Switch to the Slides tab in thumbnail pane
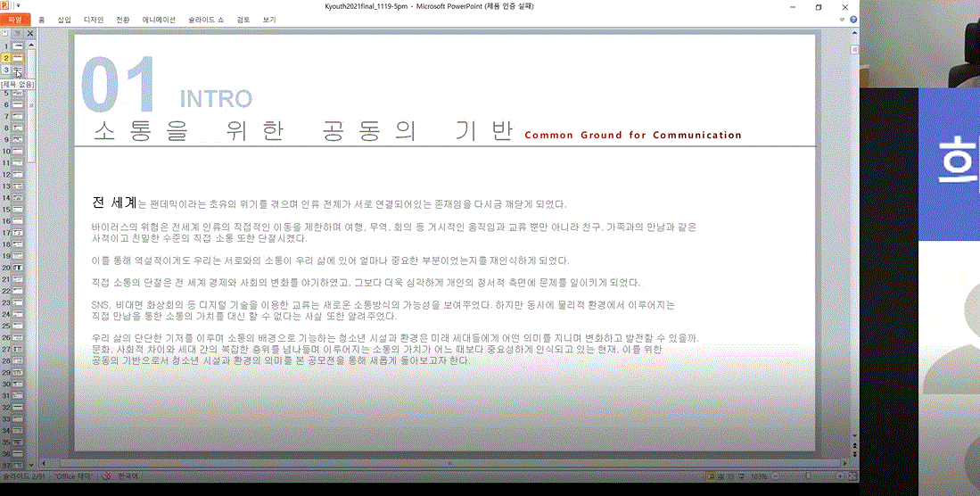The width and height of the screenshot is (980, 496). coord(5,33)
